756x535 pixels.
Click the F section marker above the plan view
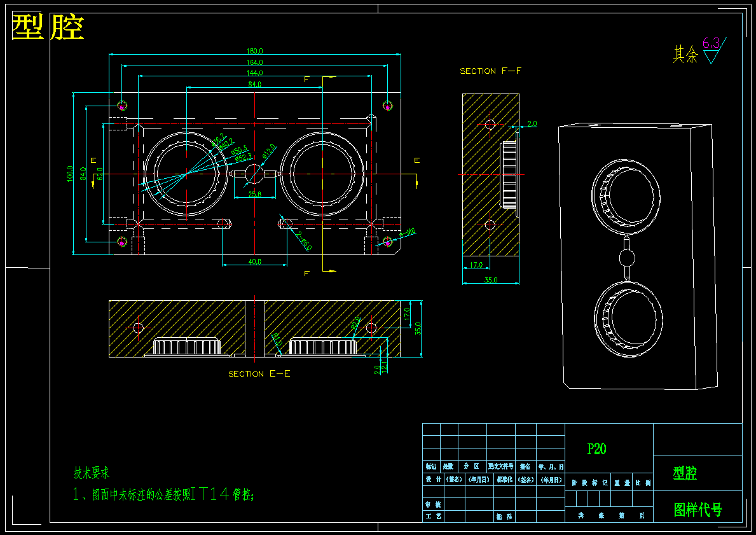click(306, 80)
